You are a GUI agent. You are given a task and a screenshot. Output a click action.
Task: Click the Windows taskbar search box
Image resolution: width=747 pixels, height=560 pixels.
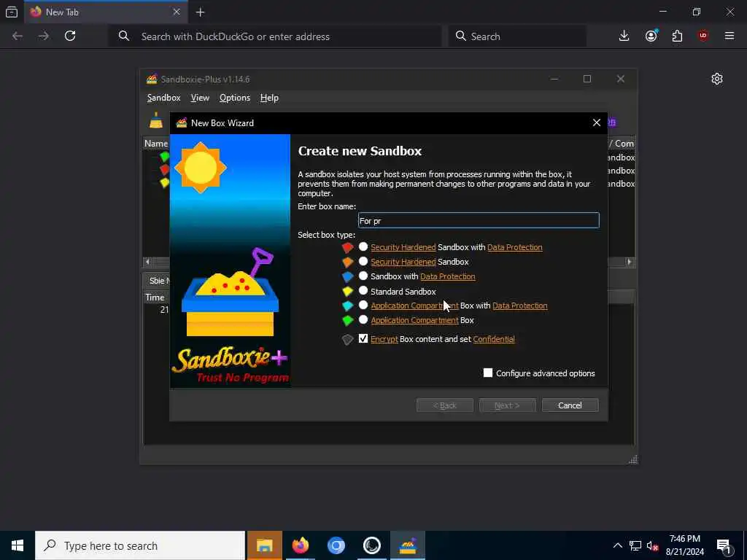pyautogui.click(x=140, y=545)
